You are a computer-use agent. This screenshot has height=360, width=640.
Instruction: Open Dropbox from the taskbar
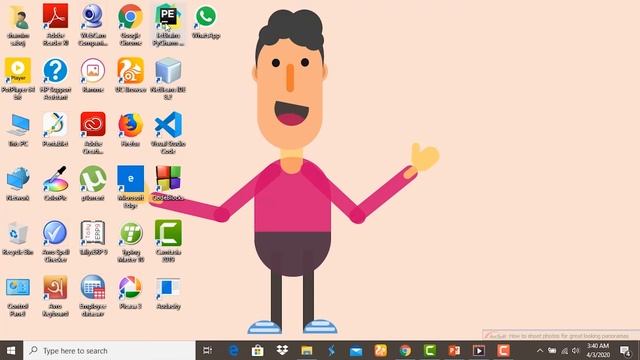(282, 351)
